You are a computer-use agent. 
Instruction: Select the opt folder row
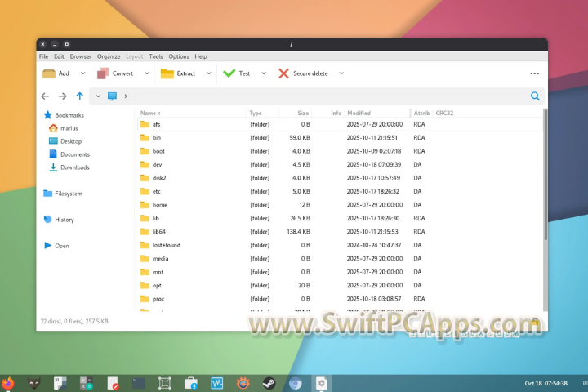pos(340,286)
